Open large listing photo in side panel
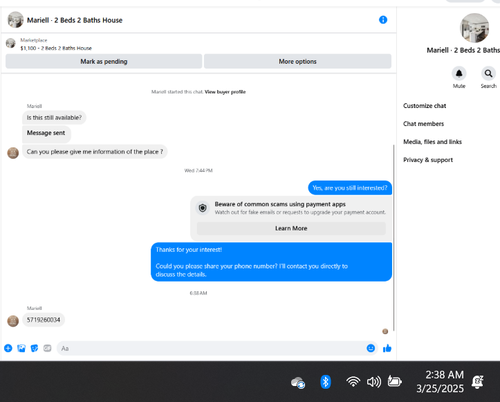The height and width of the screenshot is (402, 500). [x=474, y=28]
